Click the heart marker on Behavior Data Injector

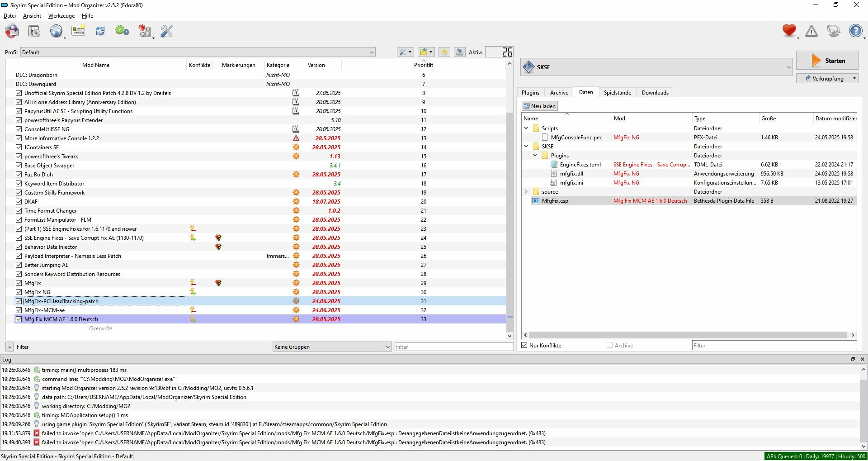(218, 247)
